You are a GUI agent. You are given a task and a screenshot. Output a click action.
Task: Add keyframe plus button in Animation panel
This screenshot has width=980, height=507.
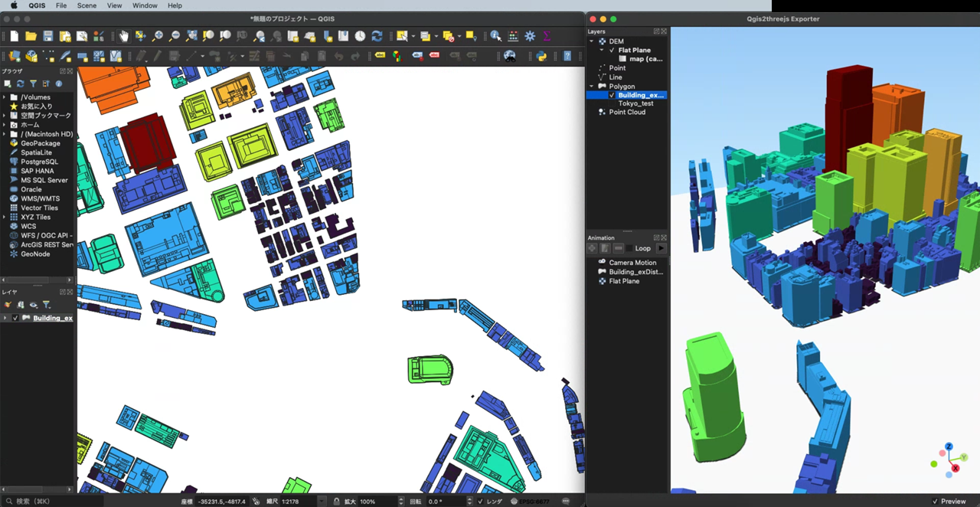coord(592,248)
